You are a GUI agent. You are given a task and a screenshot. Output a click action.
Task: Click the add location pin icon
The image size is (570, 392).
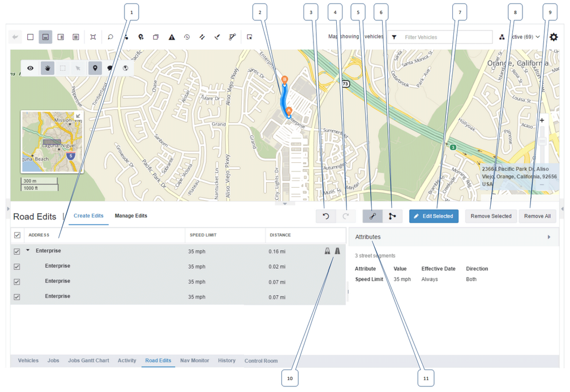[141, 37]
